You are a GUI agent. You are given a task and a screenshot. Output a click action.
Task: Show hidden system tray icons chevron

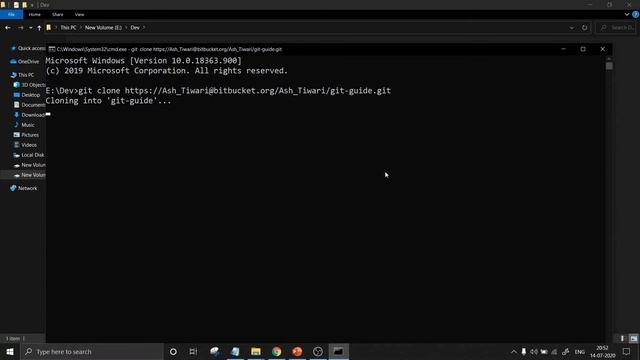tap(514, 351)
